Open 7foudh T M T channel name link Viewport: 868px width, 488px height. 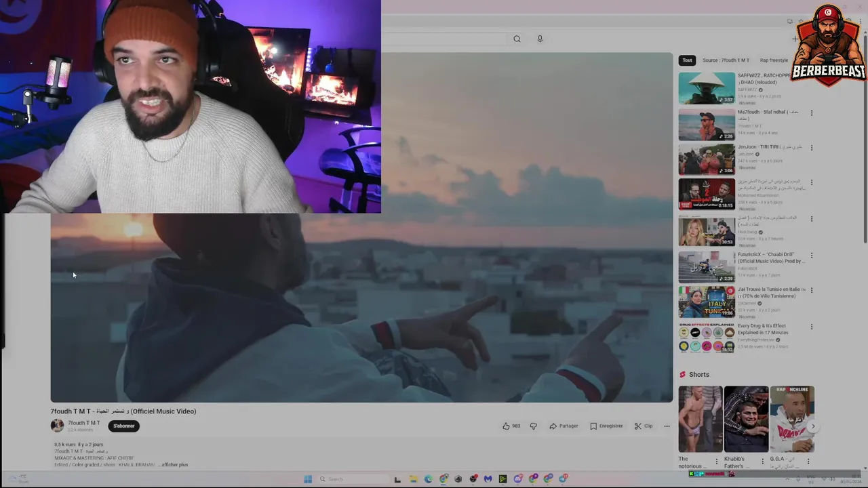pyautogui.click(x=83, y=423)
